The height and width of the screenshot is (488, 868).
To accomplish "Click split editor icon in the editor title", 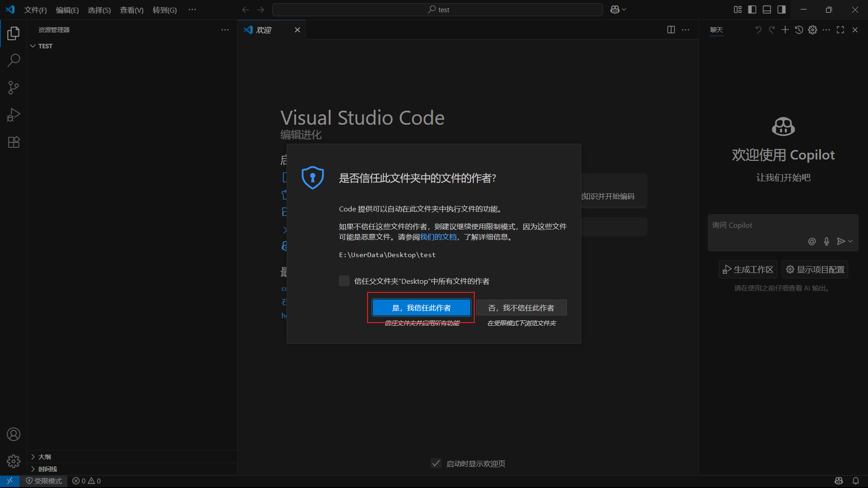I will pos(671,30).
